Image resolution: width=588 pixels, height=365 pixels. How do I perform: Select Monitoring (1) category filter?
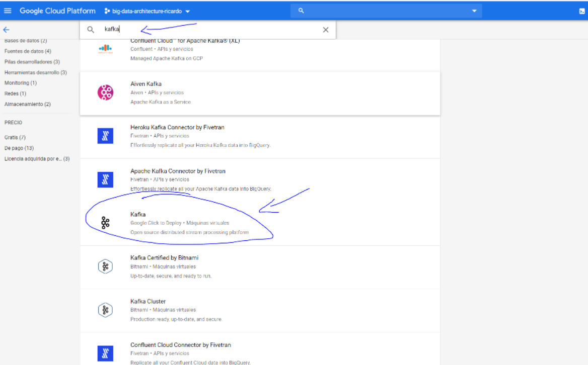coord(20,83)
